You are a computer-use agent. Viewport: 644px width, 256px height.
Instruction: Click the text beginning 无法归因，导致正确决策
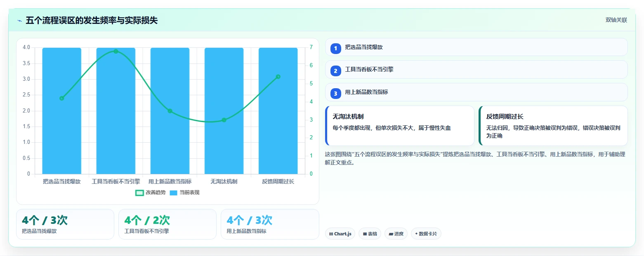(553, 132)
